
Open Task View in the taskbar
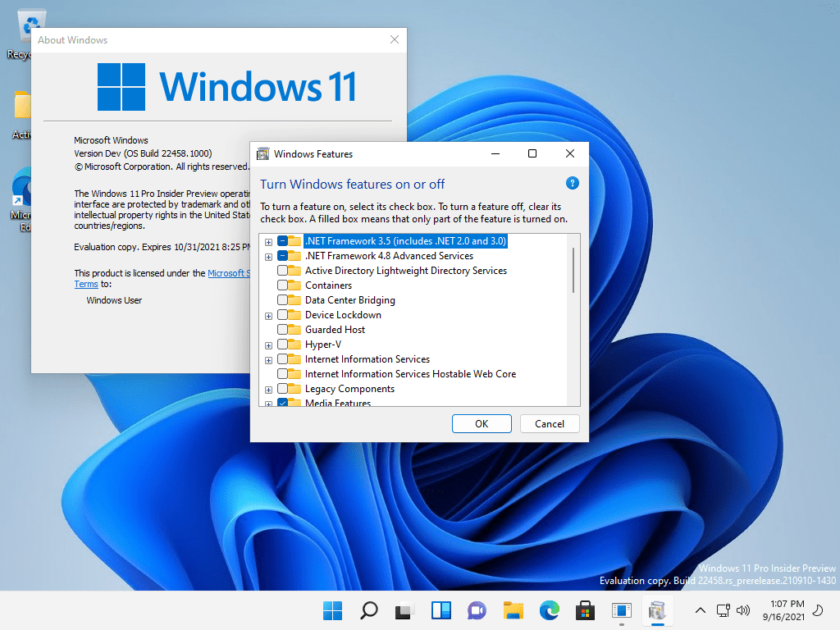(x=404, y=610)
